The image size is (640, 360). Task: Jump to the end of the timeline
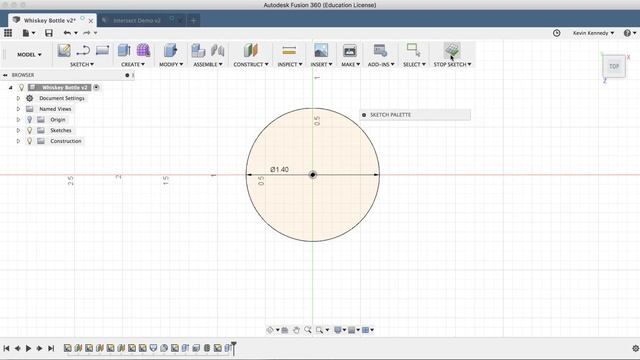click(x=51, y=348)
